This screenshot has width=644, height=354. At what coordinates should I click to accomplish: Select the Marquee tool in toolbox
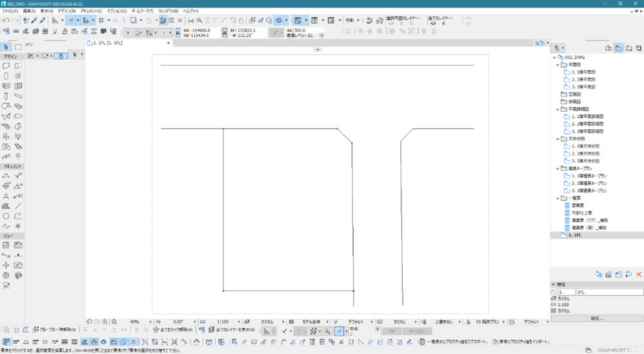[x=18, y=47]
